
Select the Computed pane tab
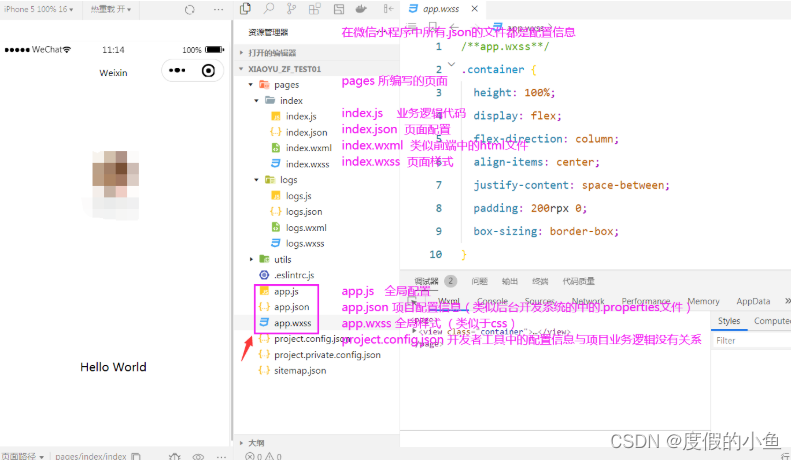[x=773, y=321]
